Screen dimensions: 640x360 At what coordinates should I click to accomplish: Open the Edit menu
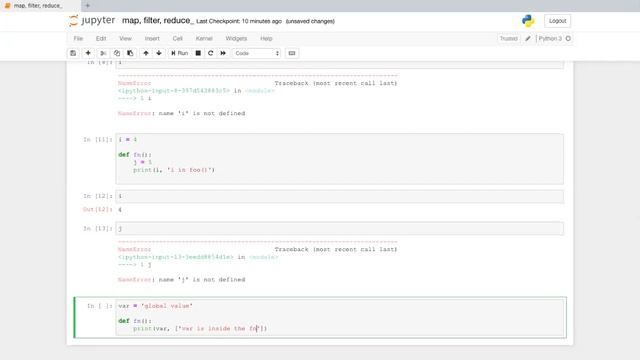tap(101, 38)
